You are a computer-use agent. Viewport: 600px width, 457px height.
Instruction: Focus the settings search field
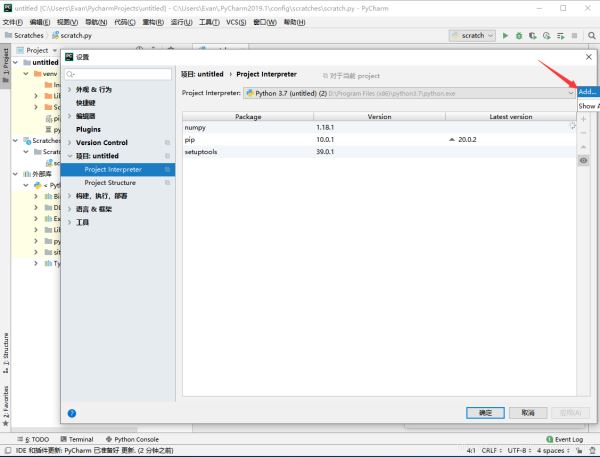coord(118,74)
